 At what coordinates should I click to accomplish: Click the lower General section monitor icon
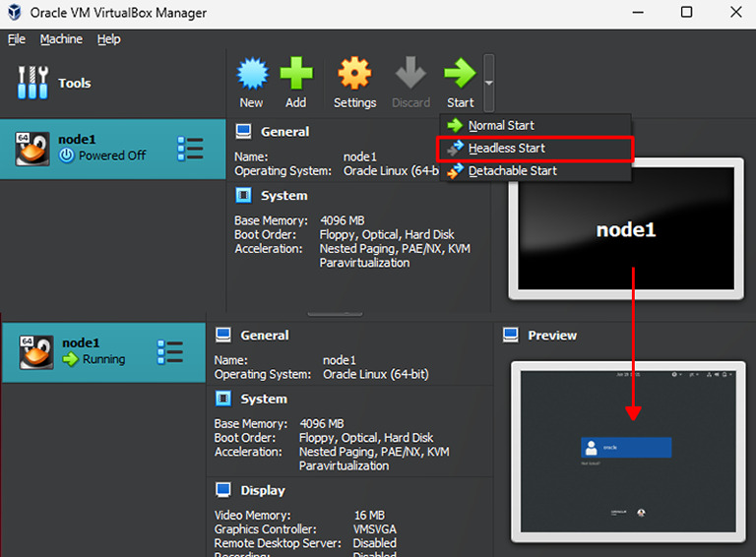tap(223, 335)
